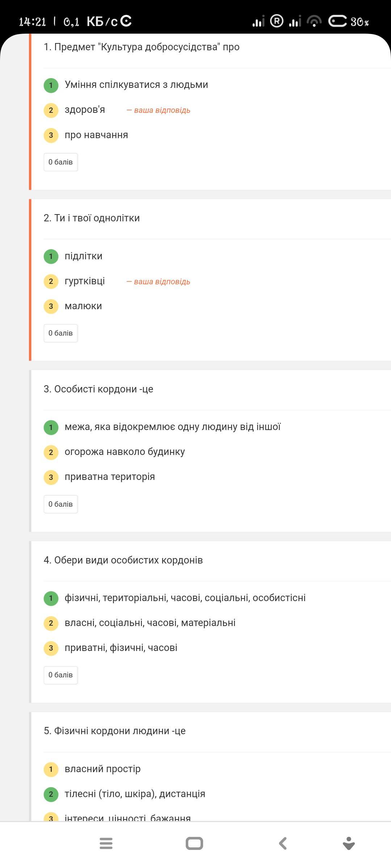This screenshot has height=868, width=391.
Task: Tap the Wi-Fi signal icon in status bar
Action: pos(314,22)
